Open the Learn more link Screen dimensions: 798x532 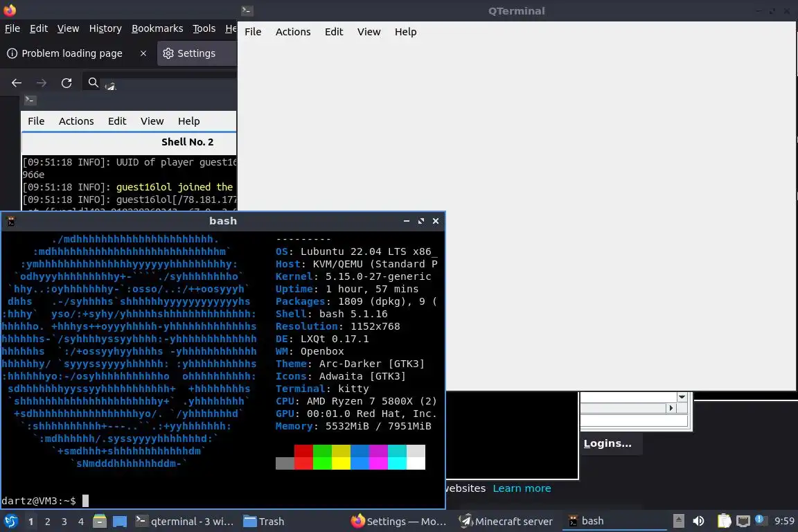point(522,488)
